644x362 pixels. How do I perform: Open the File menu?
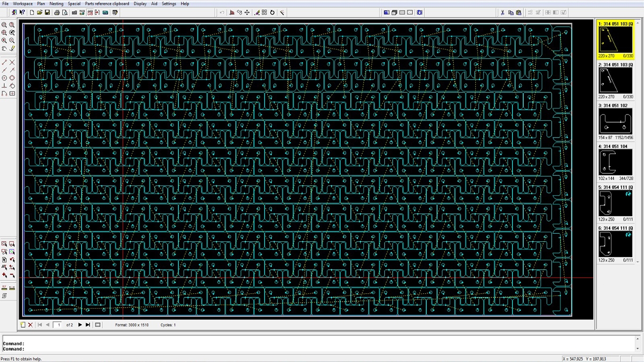pyautogui.click(x=5, y=4)
